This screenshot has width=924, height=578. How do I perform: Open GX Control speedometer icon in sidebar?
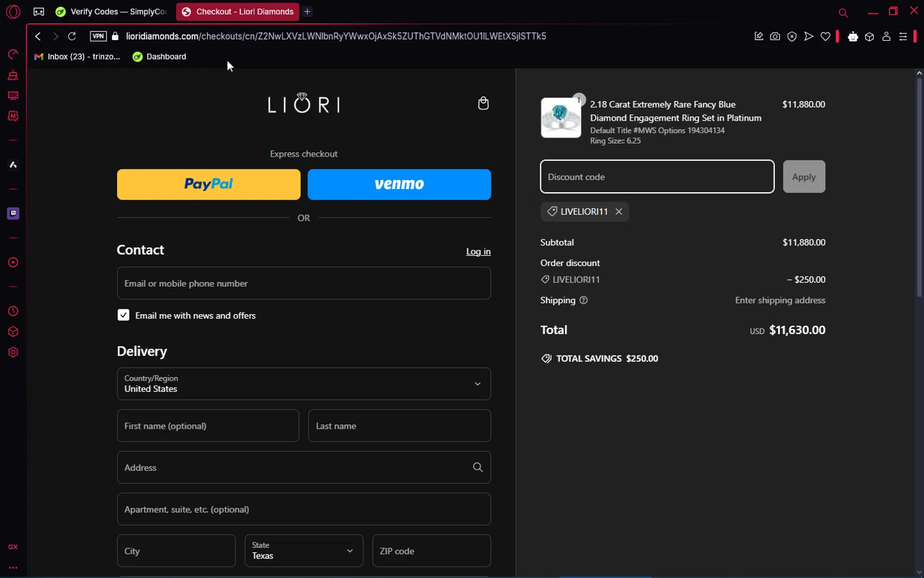pyautogui.click(x=13, y=54)
